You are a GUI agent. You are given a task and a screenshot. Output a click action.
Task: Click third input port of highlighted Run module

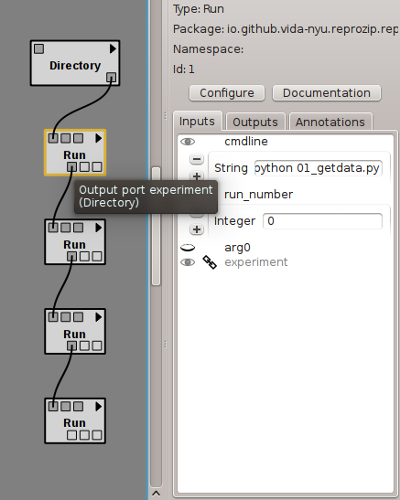[78, 138]
